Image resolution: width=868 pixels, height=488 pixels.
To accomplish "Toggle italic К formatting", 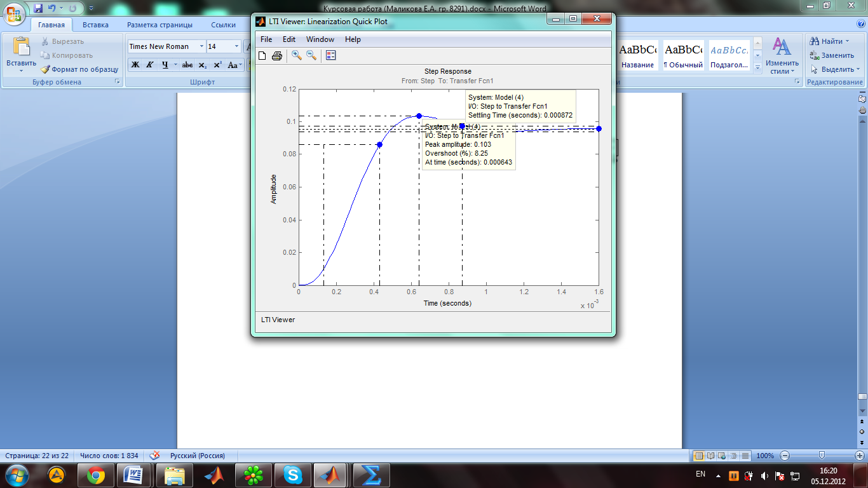I will [x=150, y=65].
